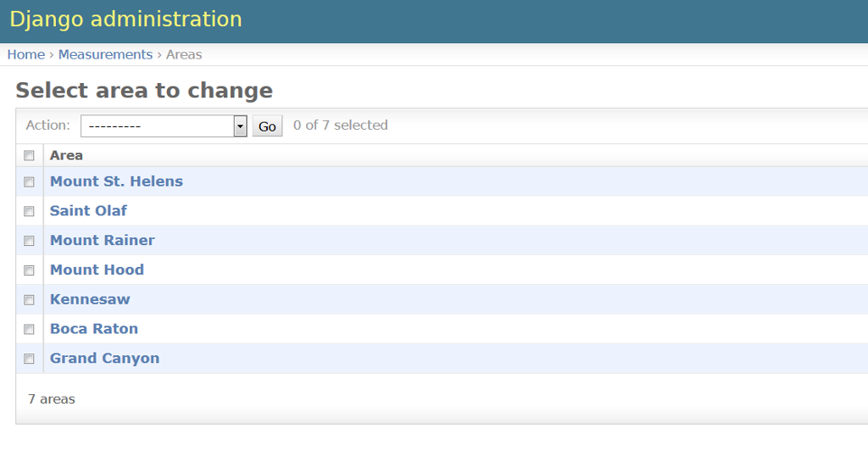
Task: Open the Boca Raton area link
Action: (x=93, y=329)
